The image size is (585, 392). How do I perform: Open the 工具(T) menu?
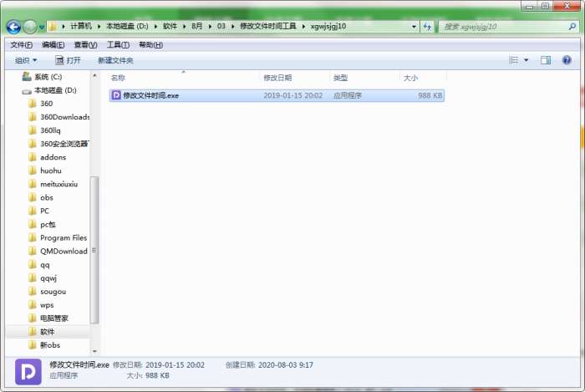point(118,45)
